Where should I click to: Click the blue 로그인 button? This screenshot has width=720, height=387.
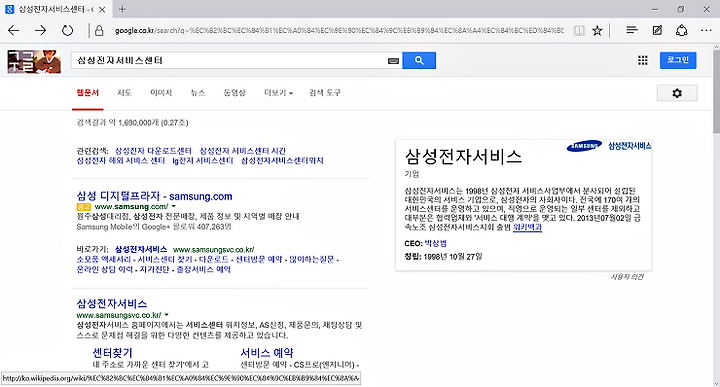pyautogui.click(x=678, y=60)
